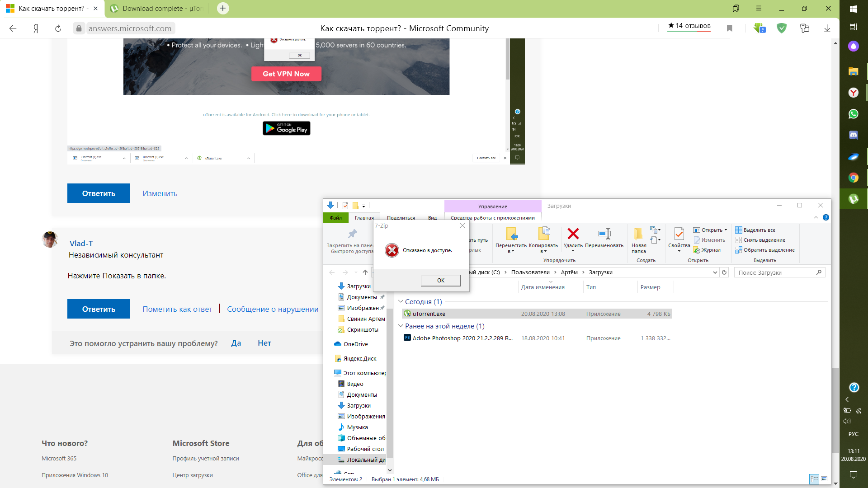868x488 pixels.
Task: Open uTorrent taskbar icon
Action: [853, 199]
